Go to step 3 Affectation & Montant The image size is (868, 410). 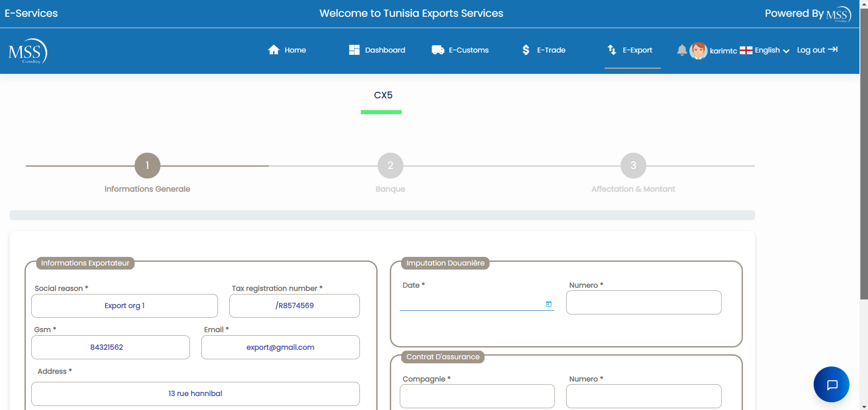click(x=633, y=166)
